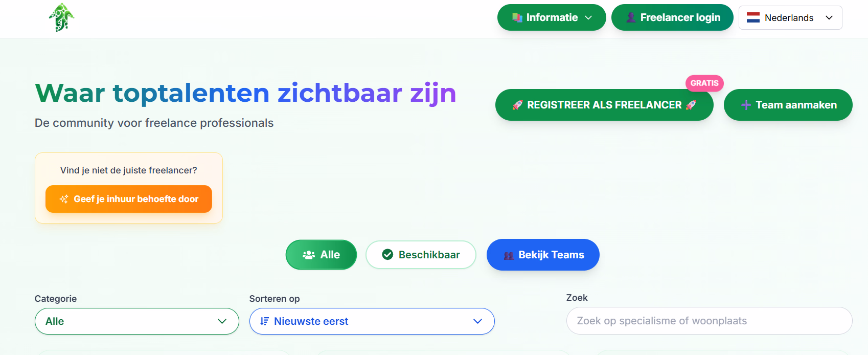Toggle the Beschikbaar availability filter

421,255
